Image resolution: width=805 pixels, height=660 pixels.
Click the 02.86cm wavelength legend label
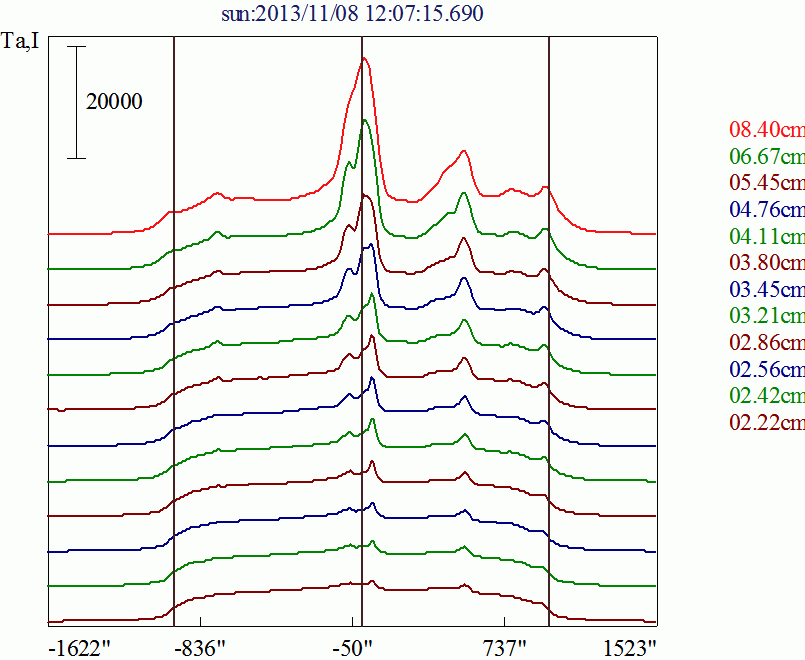tap(767, 342)
